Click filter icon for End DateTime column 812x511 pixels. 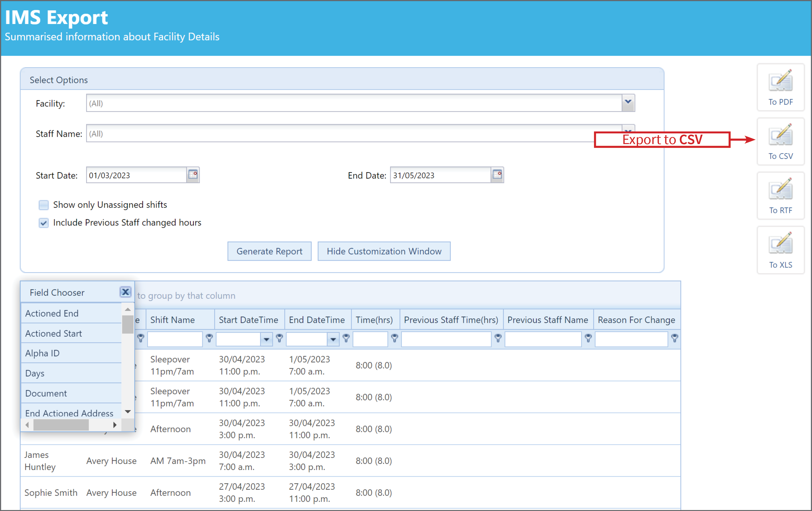pyautogui.click(x=346, y=338)
